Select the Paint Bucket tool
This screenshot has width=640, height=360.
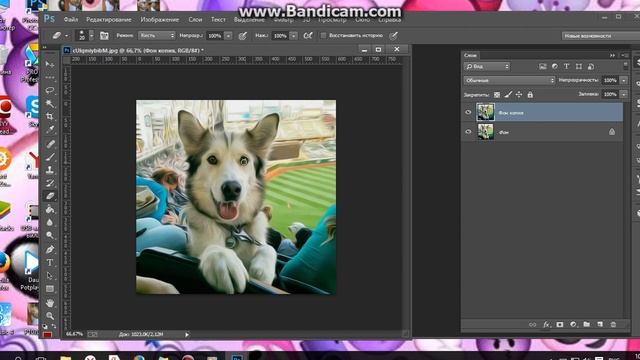50,209
